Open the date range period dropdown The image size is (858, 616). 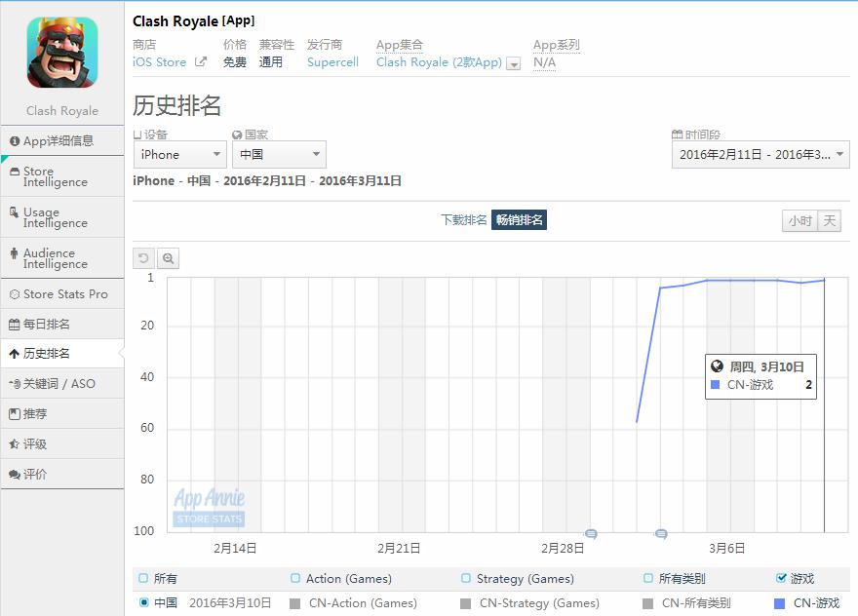(x=760, y=154)
